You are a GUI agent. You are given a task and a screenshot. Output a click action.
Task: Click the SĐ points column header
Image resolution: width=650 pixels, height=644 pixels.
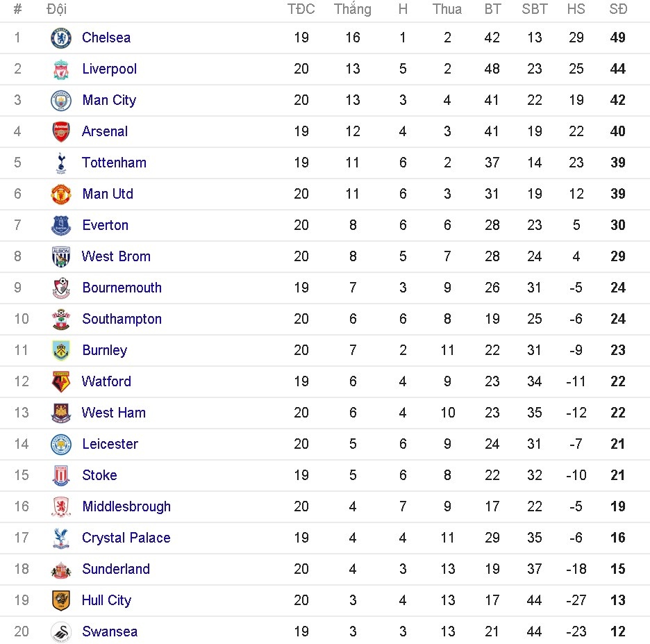pos(618,9)
